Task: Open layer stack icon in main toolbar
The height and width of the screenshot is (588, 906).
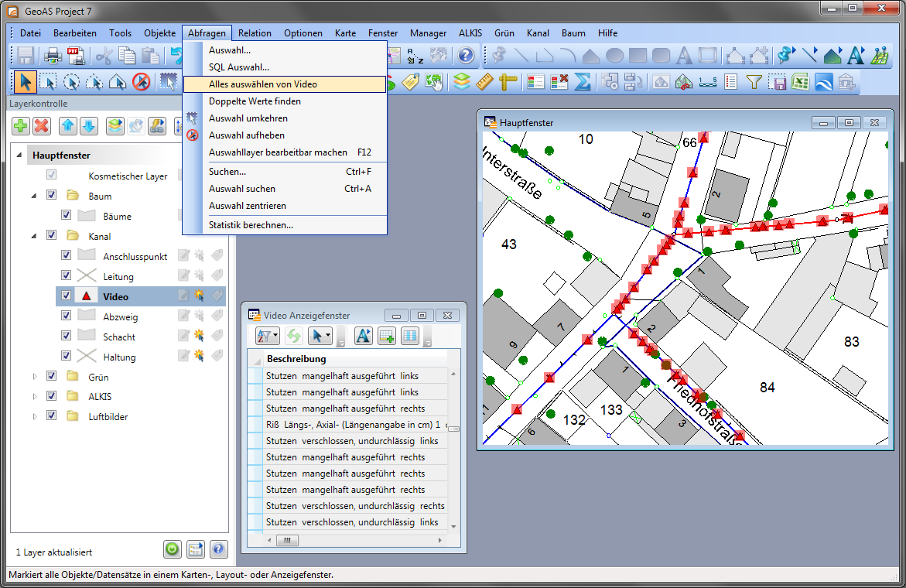Action: 461,82
